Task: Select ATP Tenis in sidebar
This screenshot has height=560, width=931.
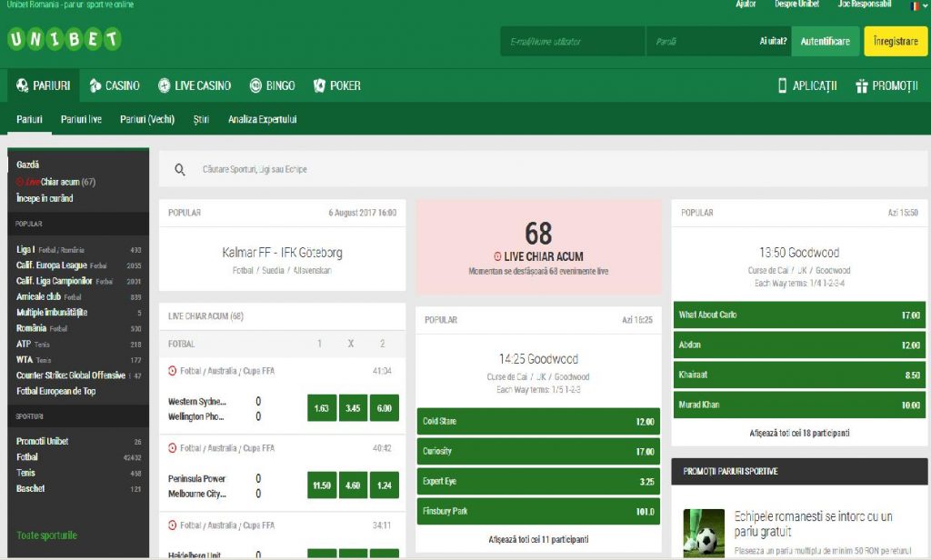Action: click(x=78, y=344)
